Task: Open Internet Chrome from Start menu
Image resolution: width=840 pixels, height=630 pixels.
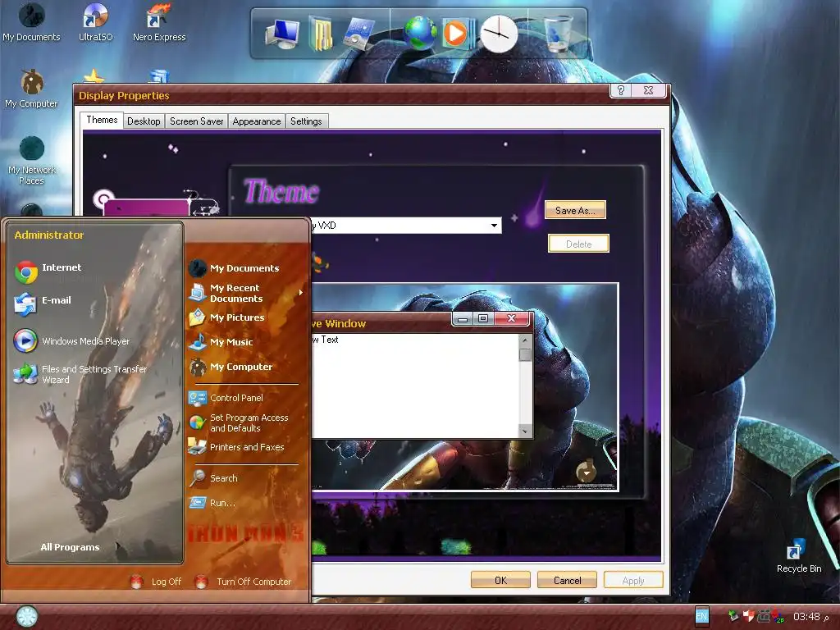Action: [48, 272]
